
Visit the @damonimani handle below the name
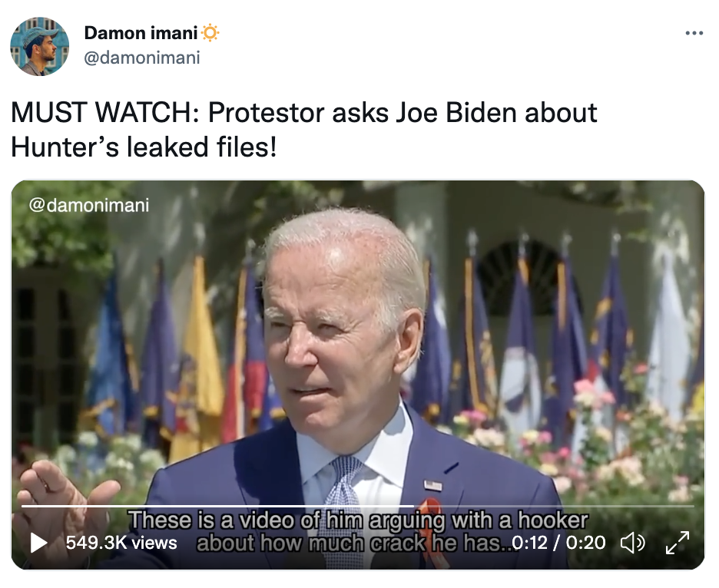pos(142,58)
